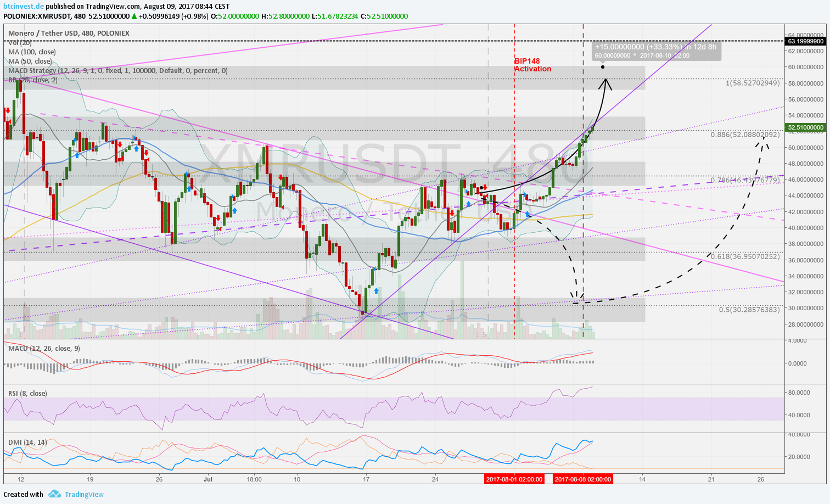The height and width of the screenshot is (504, 830).
Task: Select the 0.5(30.28576383) Fibonacci level label
Action: click(749, 310)
